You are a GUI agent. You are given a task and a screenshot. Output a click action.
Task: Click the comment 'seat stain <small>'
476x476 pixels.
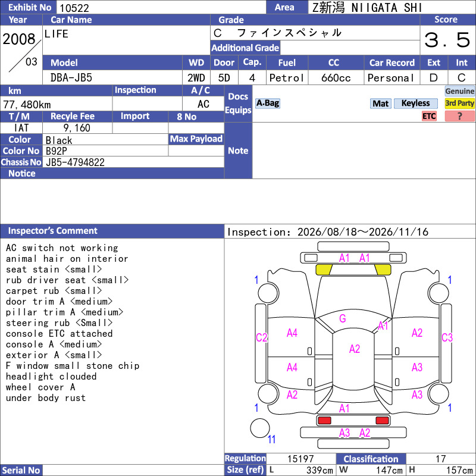(x=54, y=270)
